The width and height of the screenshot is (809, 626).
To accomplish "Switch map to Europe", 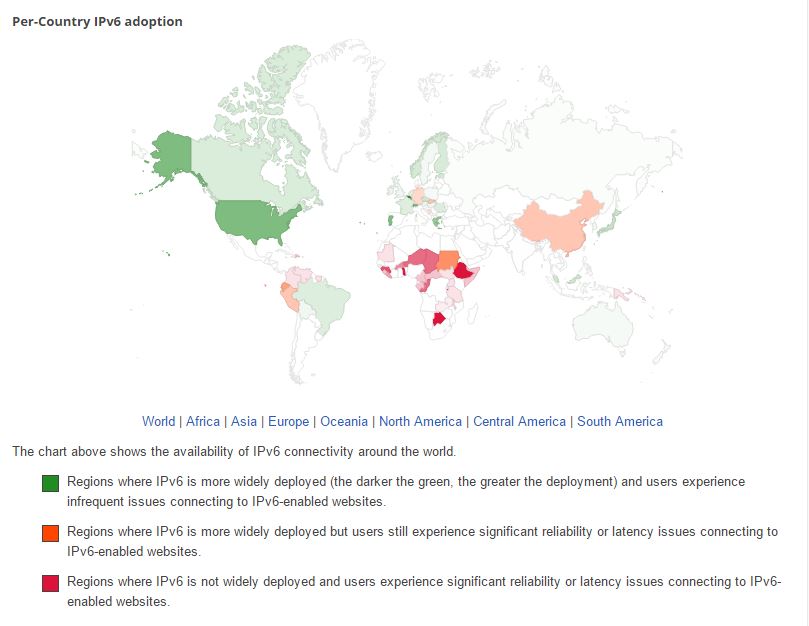I will 288,421.
